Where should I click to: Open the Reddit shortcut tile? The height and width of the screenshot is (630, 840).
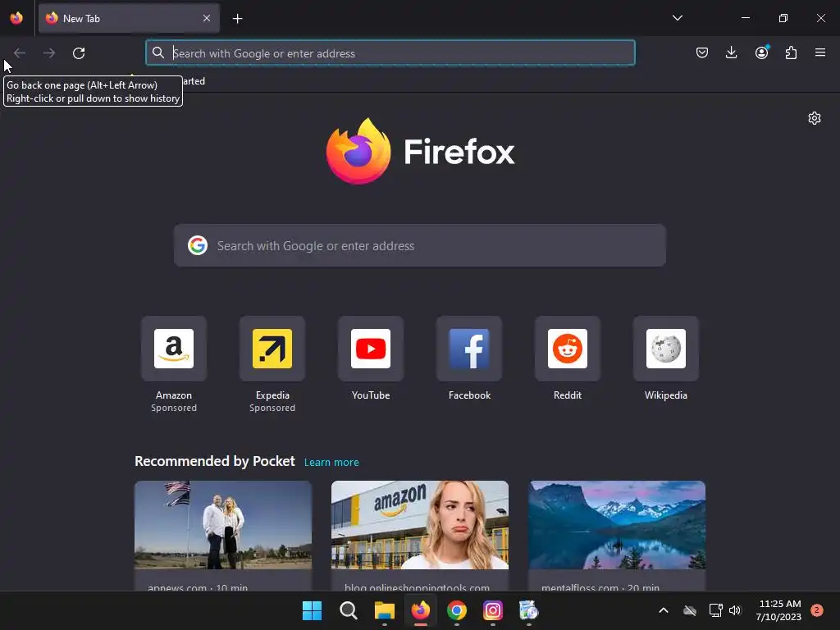pos(568,348)
